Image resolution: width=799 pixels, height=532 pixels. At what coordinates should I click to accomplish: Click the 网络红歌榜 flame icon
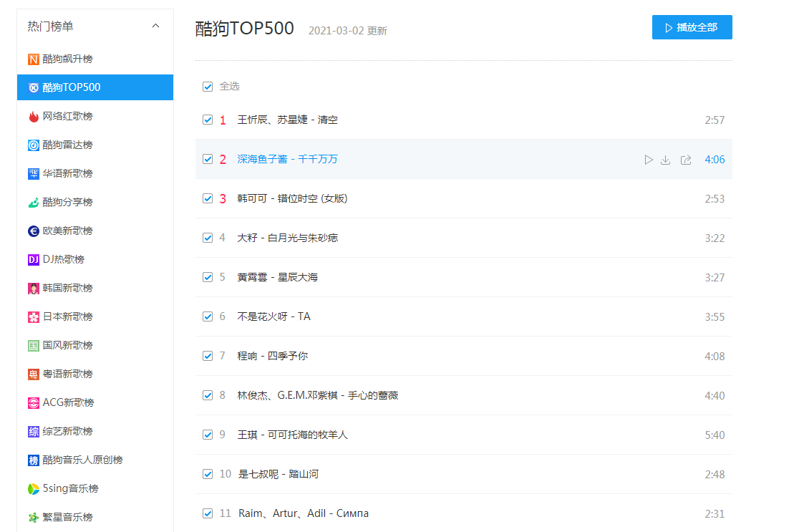(33, 117)
